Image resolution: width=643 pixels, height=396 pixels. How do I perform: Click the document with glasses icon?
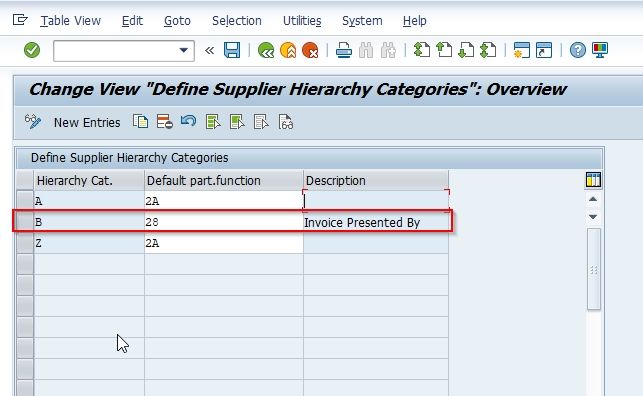click(x=286, y=122)
